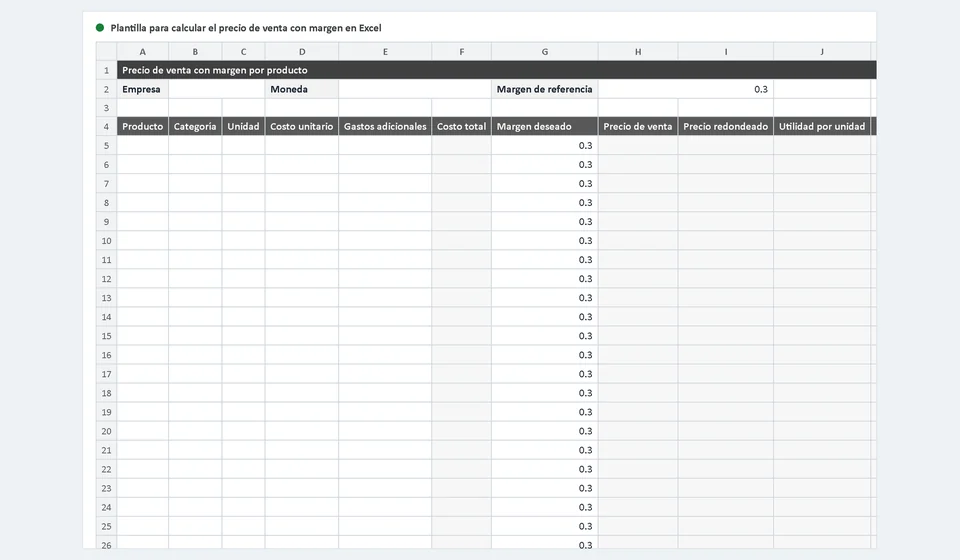
Task: Select column J header
Action: coord(822,52)
